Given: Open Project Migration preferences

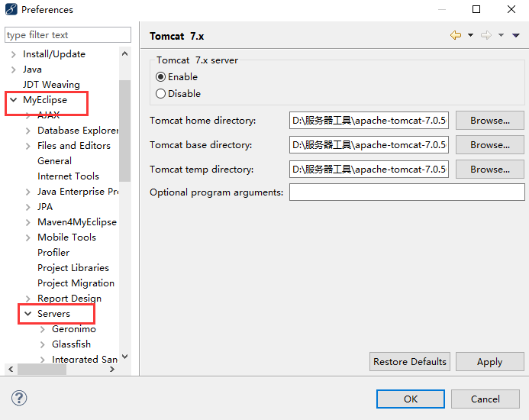Looking at the screenshot, I should (76, 283).
